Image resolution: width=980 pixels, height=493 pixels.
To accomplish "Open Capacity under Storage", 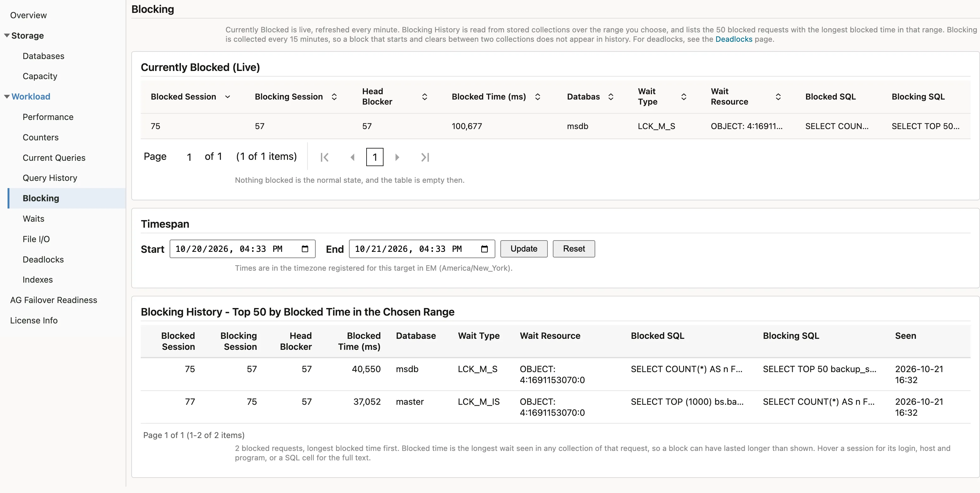I will click(40, 76).
